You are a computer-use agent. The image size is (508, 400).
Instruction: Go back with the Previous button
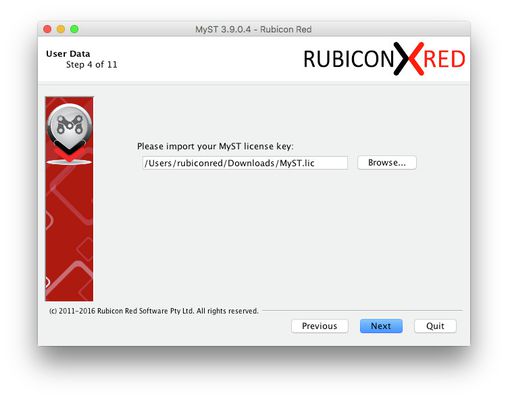pos(320,326)
